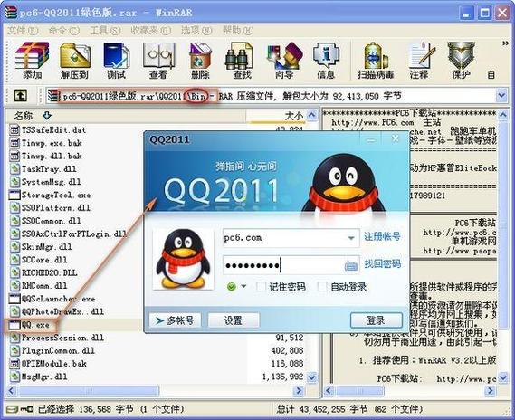
Task: Click the QQ 设置 button
Action: pyautogui.click(x=233, y=320)
